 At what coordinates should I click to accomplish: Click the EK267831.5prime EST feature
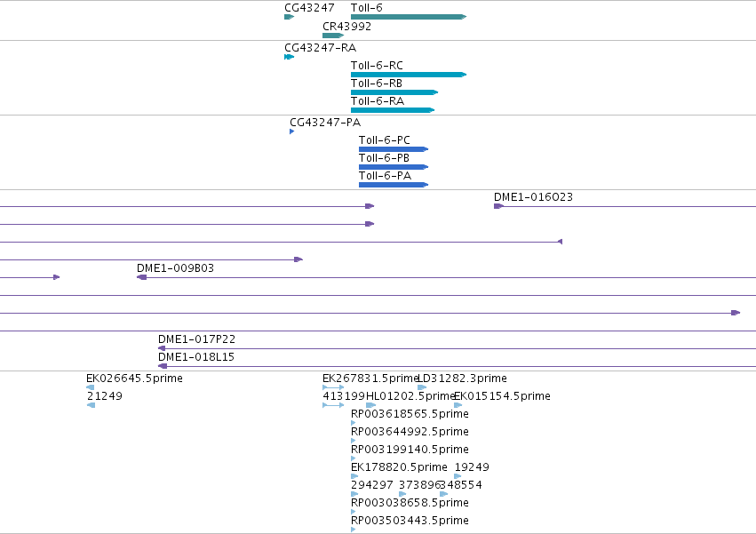click(x=333, y=387)
